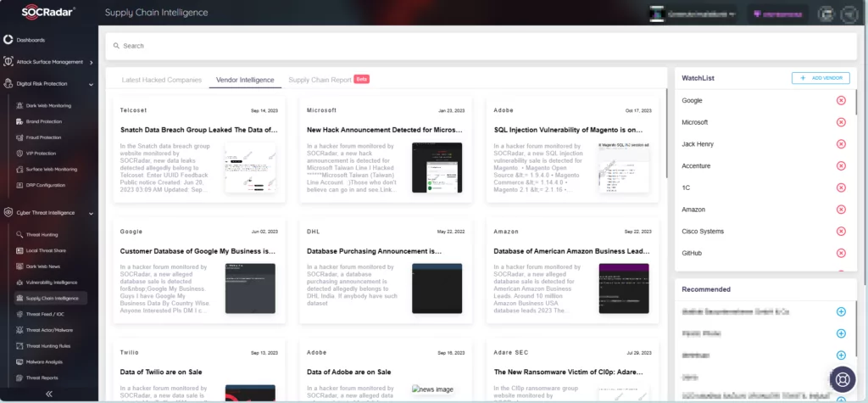Screen dimensions: 868x403
Task: Remove Accenture from WatchList
Action: click(841, 165)
